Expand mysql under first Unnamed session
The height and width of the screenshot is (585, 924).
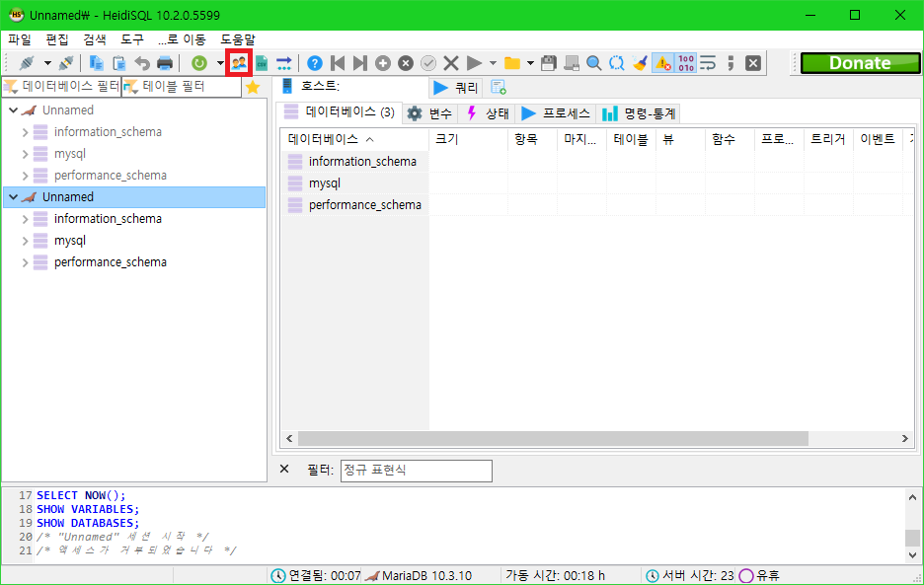pos(25,154)
